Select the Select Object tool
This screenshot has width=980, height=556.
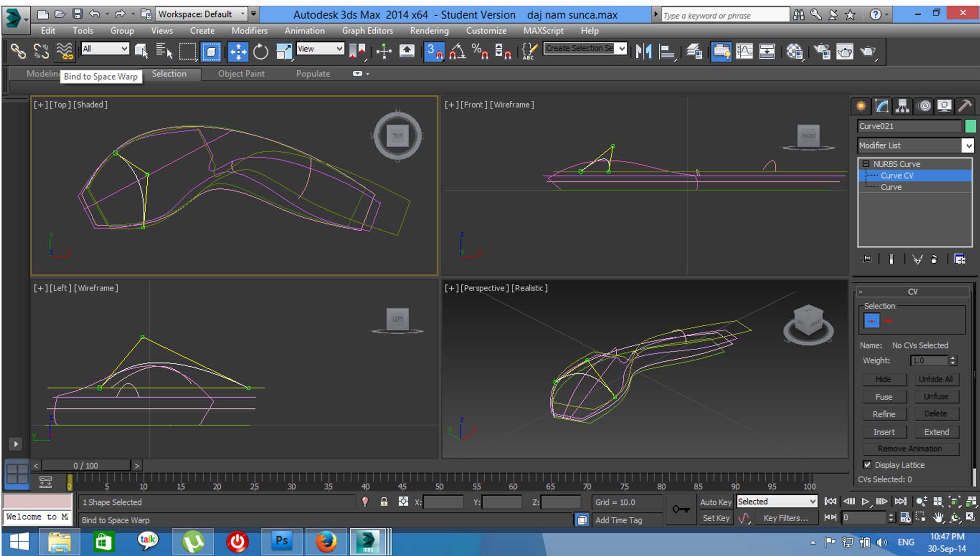141,51
